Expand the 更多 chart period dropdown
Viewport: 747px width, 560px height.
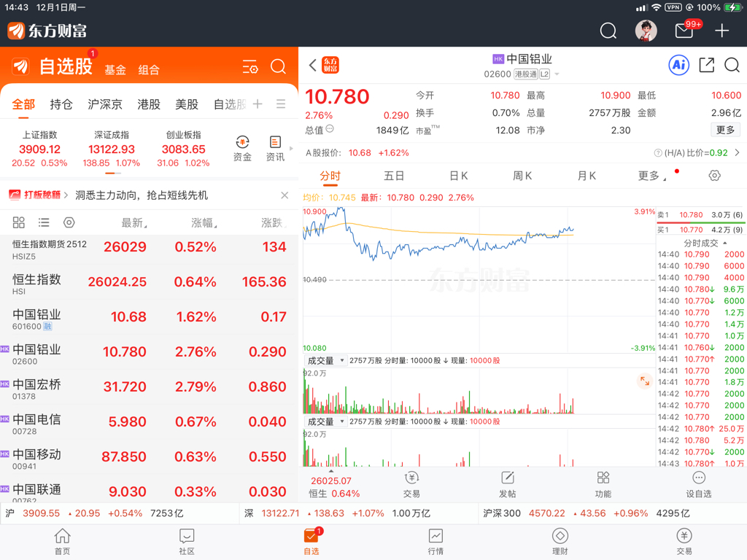[651, 176]
